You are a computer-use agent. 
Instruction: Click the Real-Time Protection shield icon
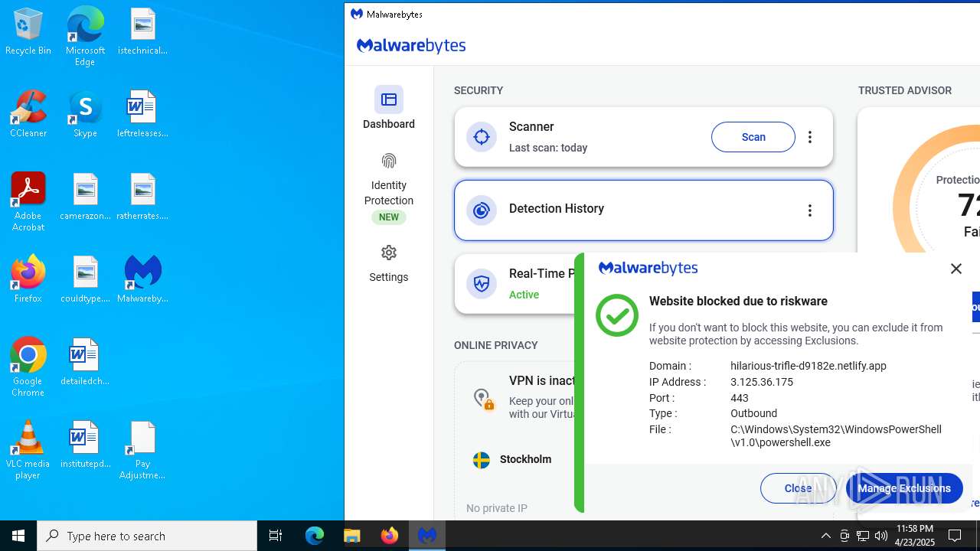(x=482, y=284)
